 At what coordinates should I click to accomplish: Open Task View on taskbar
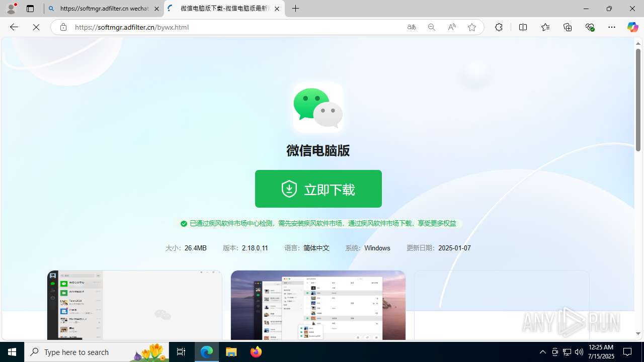tap(181, 352)
